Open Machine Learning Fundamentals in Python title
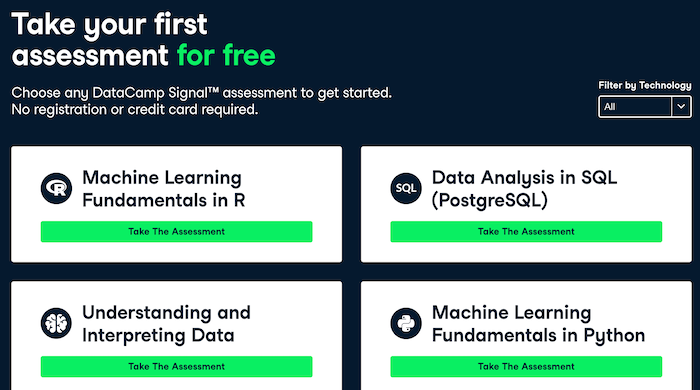 click(x=538, y=324)
